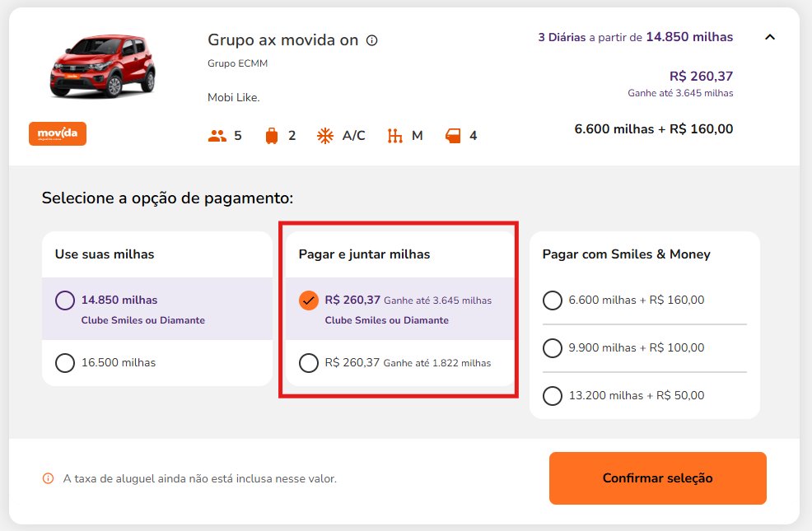
Task: Collapse the car offer with the chevron
Action: click(770, 37)
